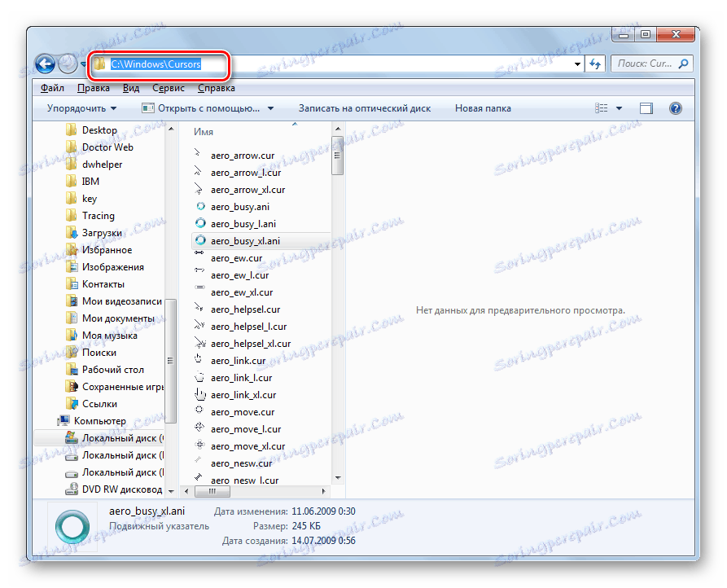The width and height of the screenshot is (727, 588).
Task: Select the Загрузки folder
Action: [x=102, y=233]
